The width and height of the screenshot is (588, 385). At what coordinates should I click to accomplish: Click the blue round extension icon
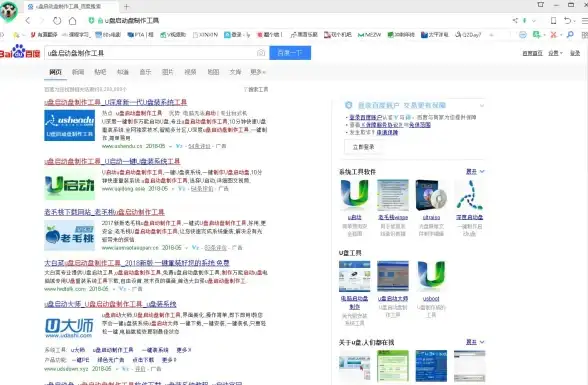522,34
